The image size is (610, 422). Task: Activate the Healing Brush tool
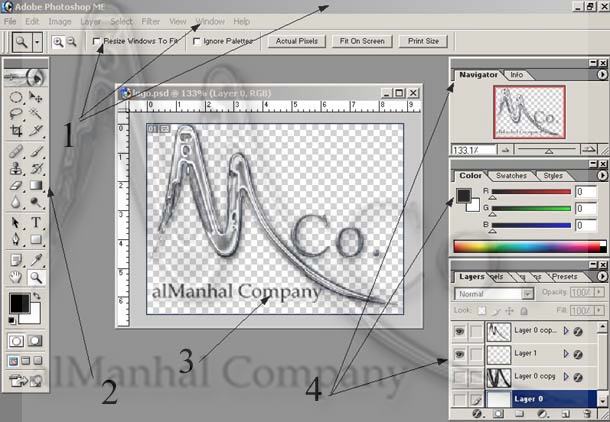pyautogui.click(x=16, y=151)
